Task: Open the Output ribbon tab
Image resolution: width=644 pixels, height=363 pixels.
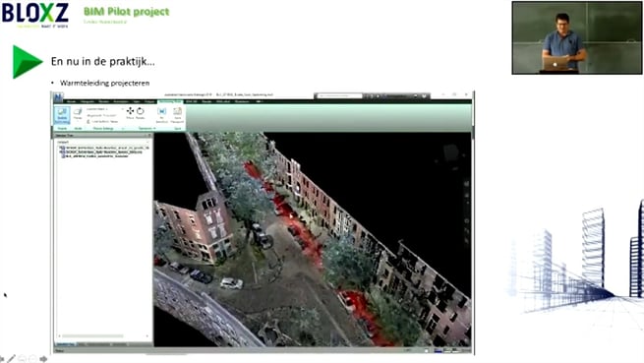Action: 149,101
